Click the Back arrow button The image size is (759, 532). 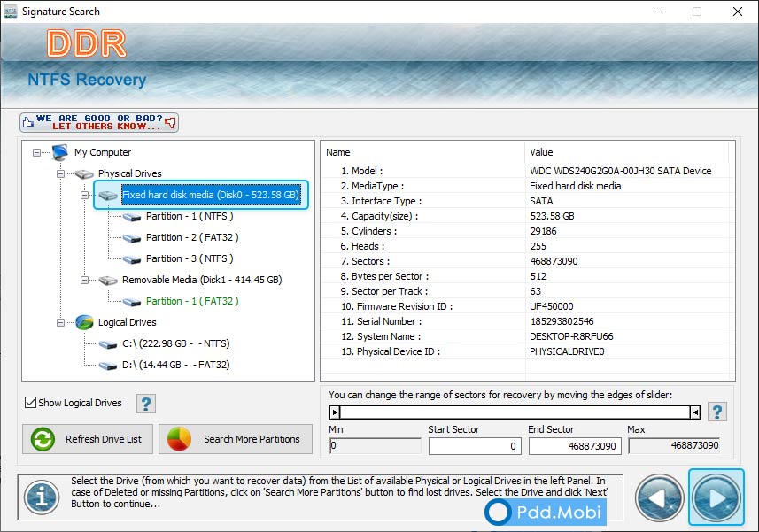[x=659, y=498]
